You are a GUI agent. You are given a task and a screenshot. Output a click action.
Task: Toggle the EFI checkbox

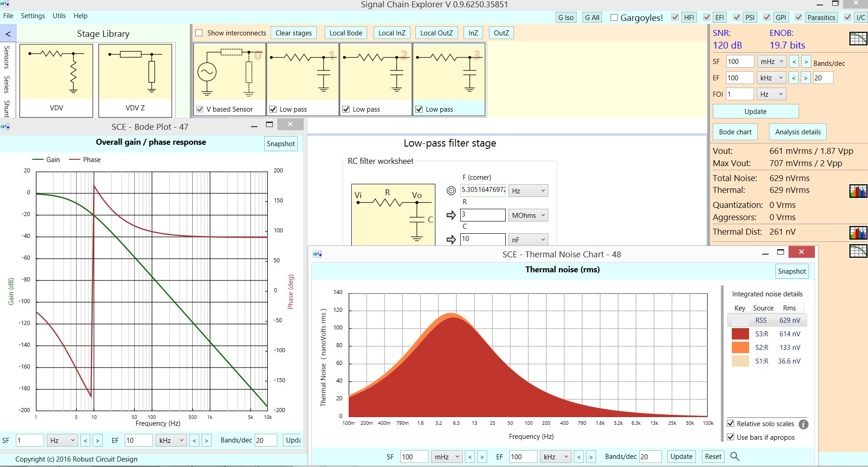coord(706,17)
